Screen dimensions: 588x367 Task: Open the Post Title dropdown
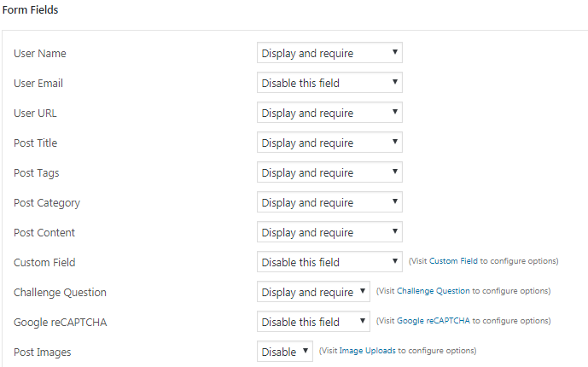coord(329,143)
